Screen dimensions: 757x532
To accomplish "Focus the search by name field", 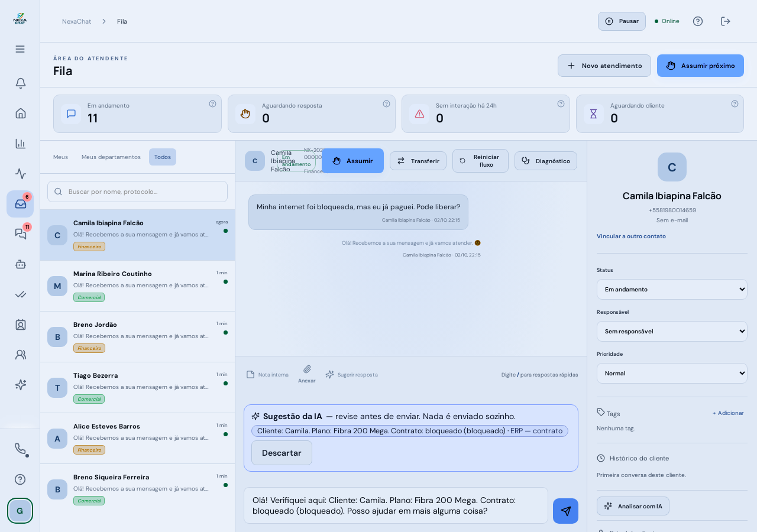I will (137, 192).
